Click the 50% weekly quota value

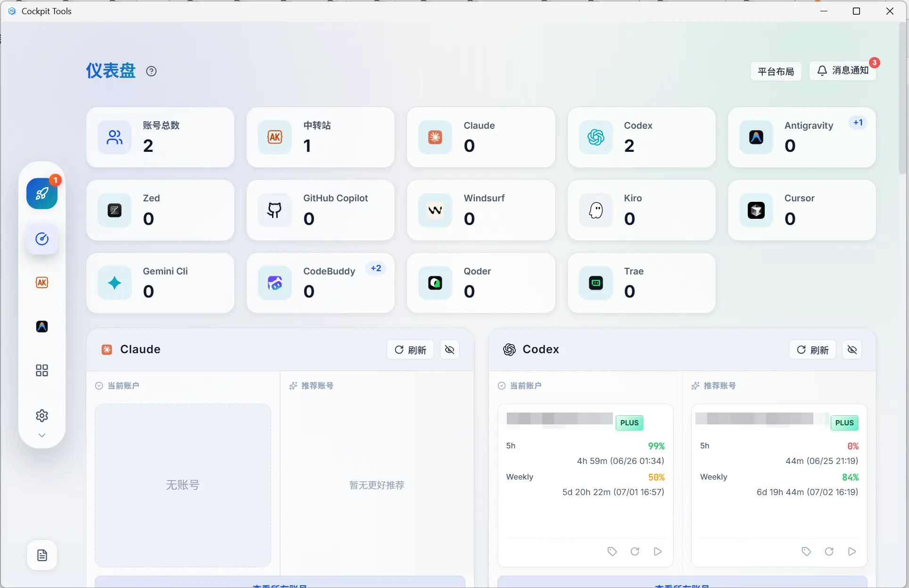(656, 477)
